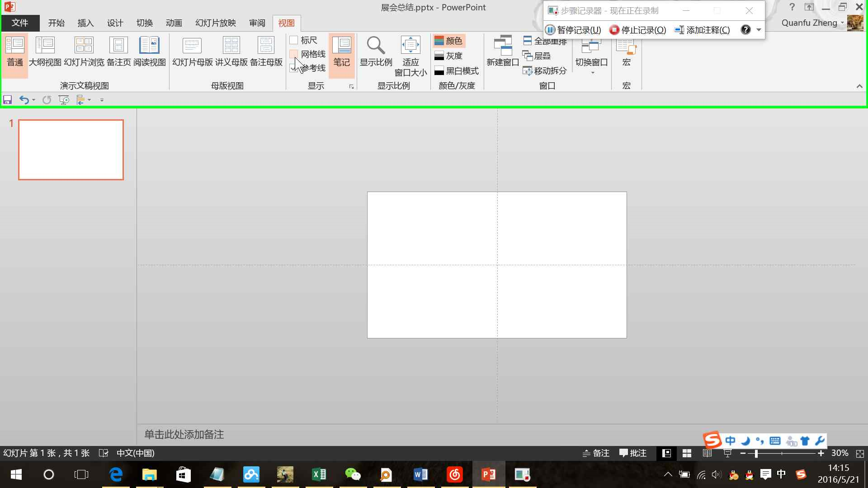This screenshot has width=868, height=488.
Task: Fit slide to current window icon
Action: pos(860,453)
